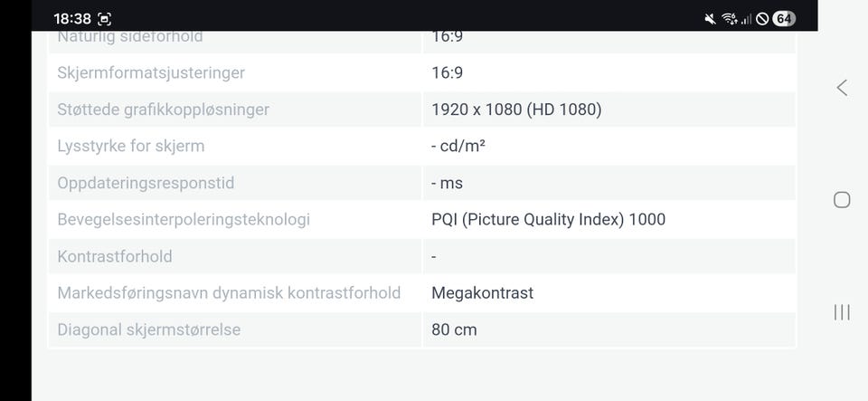Select the Oppdateringsresponstid row label
868x401 pixels.
click(x=146, y=184)
